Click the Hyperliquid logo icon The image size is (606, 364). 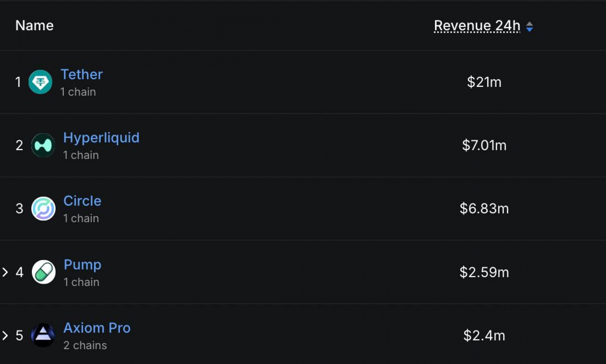43,145
